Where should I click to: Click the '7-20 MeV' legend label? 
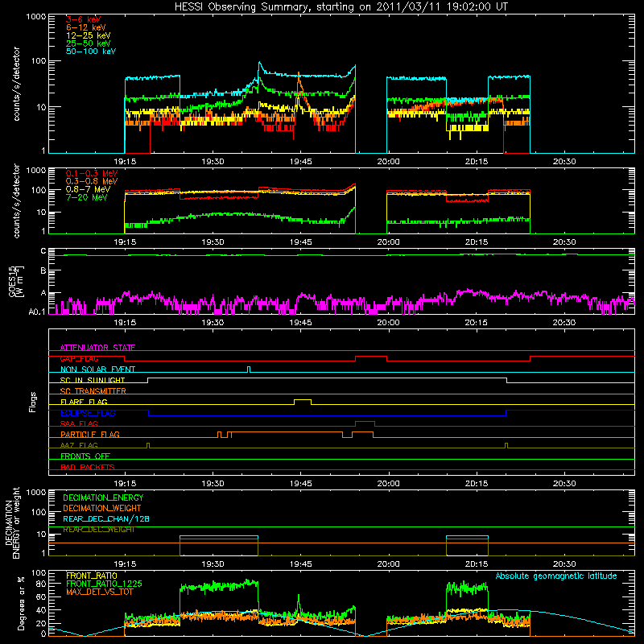(87, 197)
